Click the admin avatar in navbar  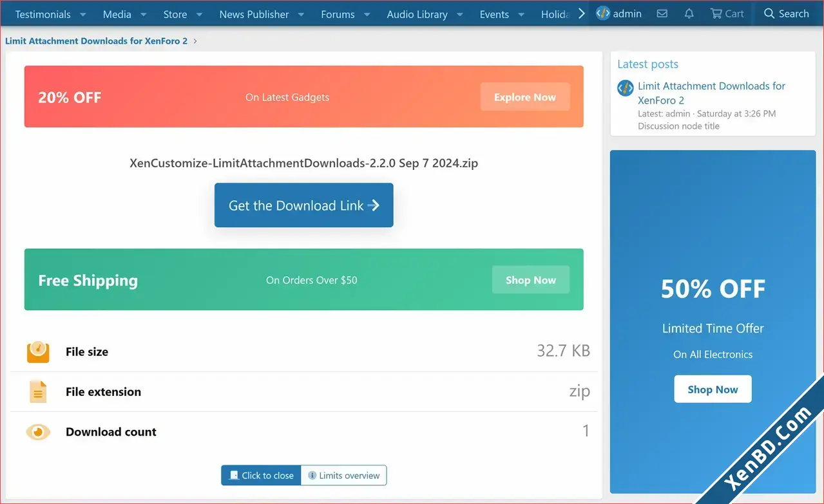[603, 13]
